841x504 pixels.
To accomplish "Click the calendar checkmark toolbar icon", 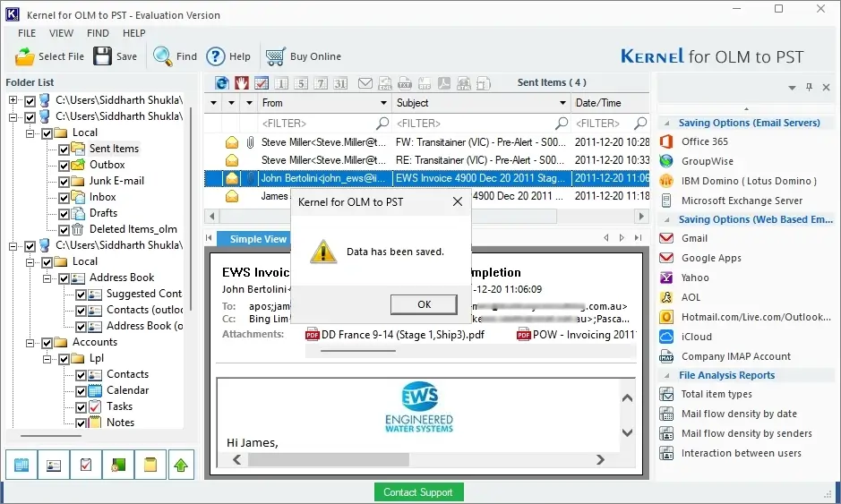I will [262, 83].
